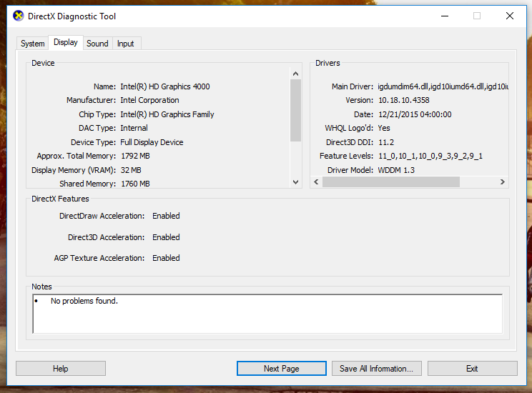Close the DirectX Diagnostic Tool window
This screenshot has width=532, height=393.
tap(510, 16)
